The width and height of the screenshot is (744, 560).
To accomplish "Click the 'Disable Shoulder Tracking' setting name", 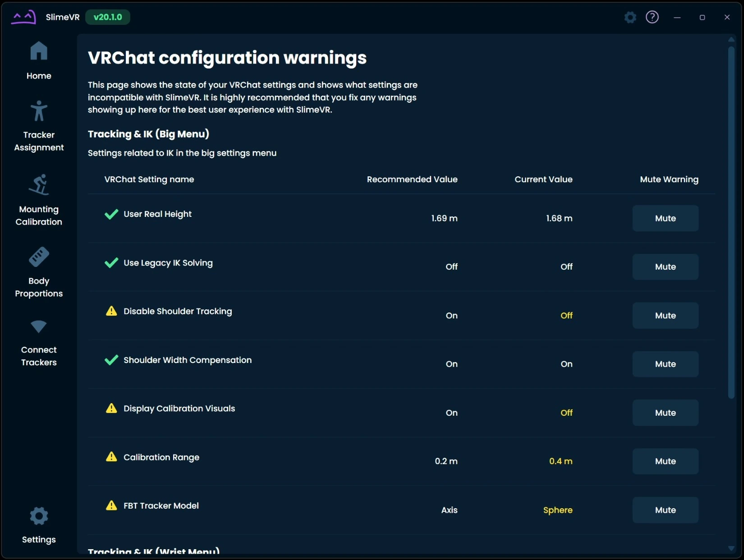I will click(178, 311).
